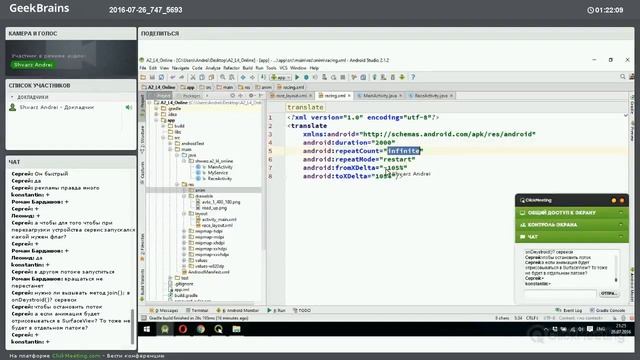Click the anim folder in project tree
Screen dimensions: 640x360
click(197, 190)
